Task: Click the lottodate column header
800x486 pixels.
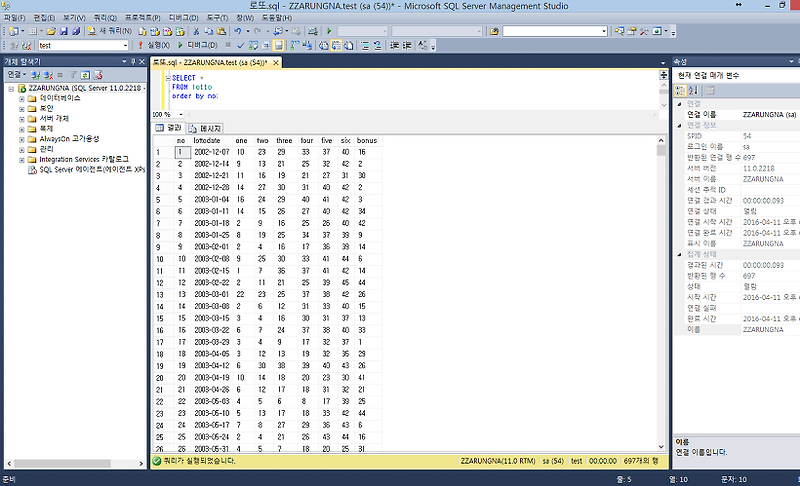Action: coord(207,140)
